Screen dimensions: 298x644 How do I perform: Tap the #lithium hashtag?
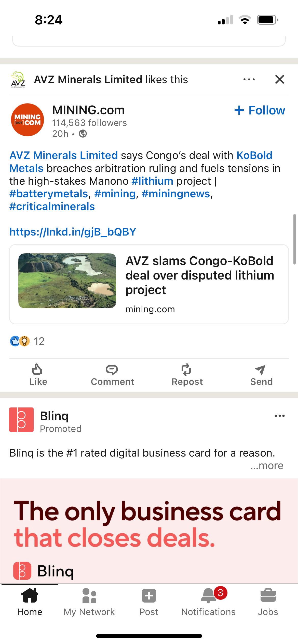152,181
